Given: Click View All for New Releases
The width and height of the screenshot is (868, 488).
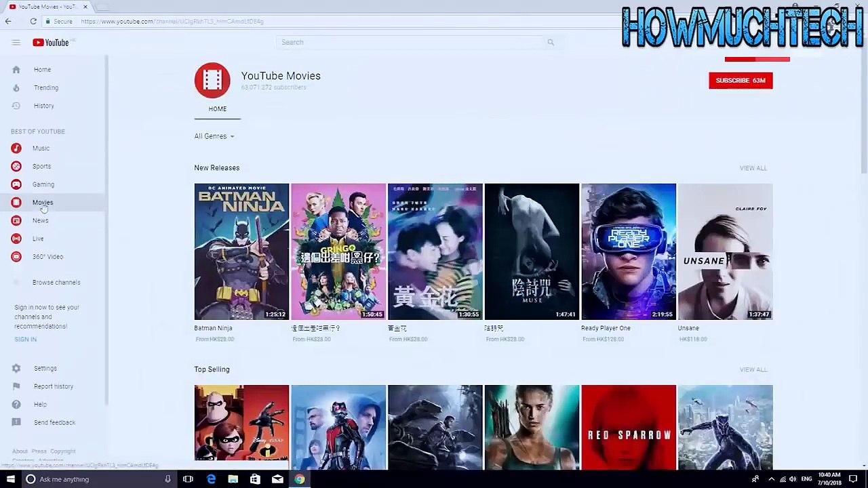Looking at the screenshot, I should (753, 168).
